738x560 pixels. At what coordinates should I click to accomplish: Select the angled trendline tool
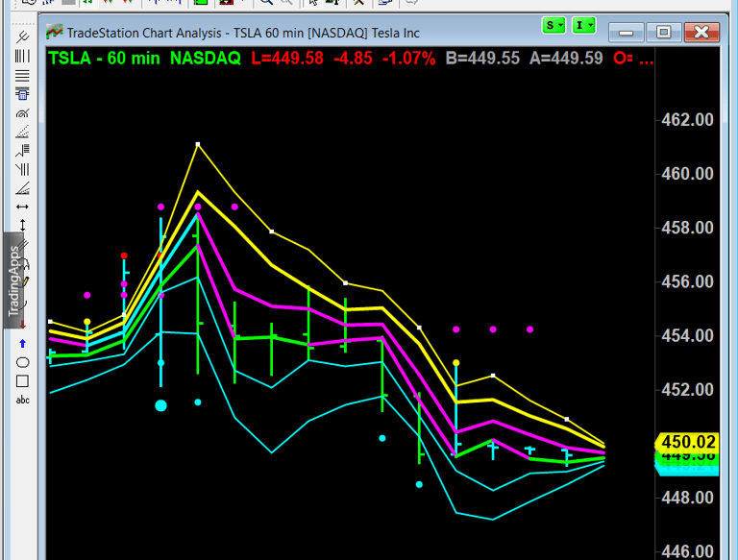(x=22, y=188)
